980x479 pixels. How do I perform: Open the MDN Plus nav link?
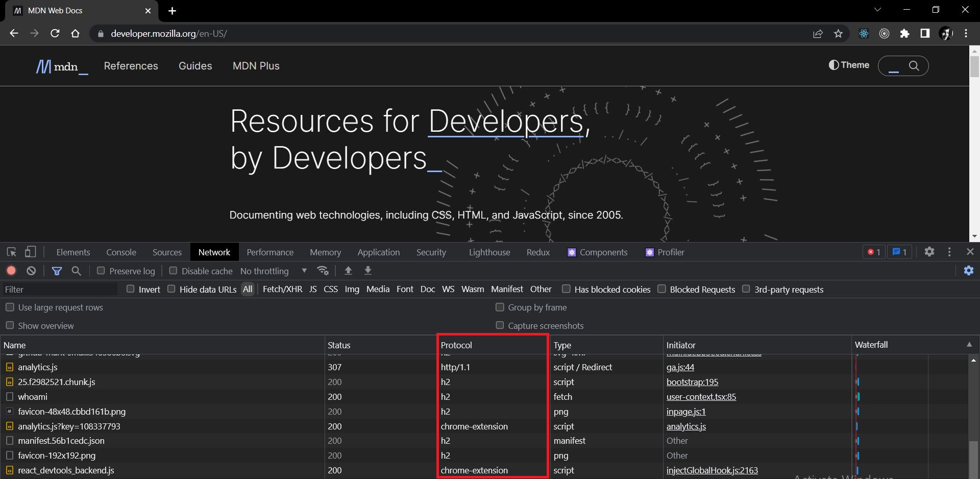(x=256, y=66)
